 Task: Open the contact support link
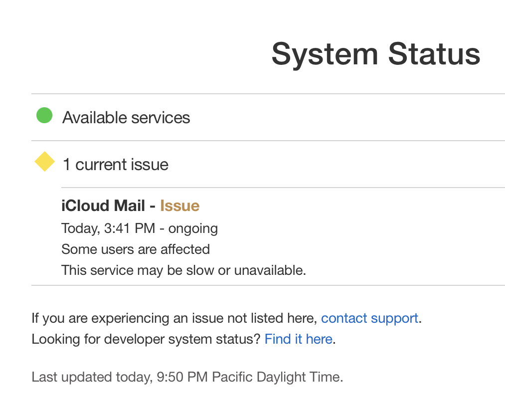click(x=369, y=318)
